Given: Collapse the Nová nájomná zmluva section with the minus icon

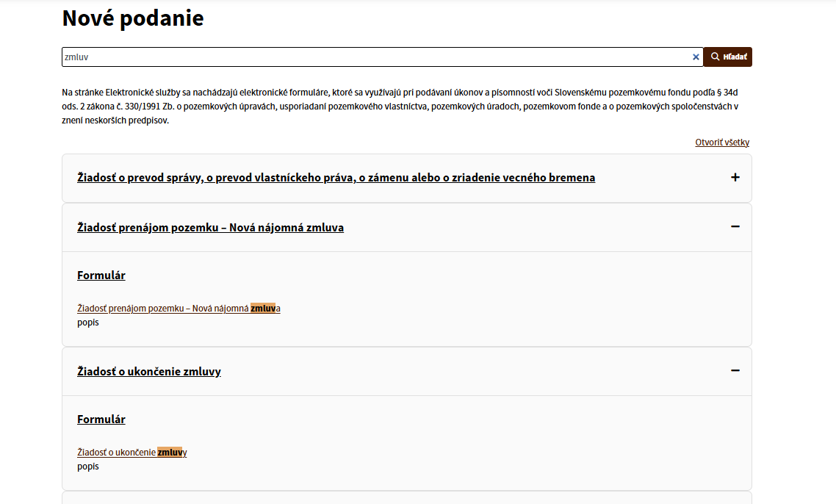Looking at the screenshot, I should point(735,227).
